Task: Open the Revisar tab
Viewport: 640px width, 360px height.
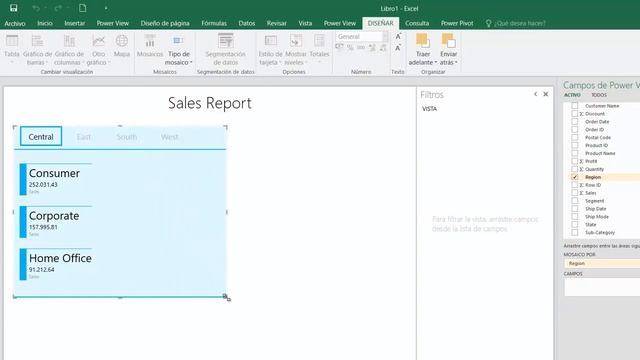Action: 276,23
